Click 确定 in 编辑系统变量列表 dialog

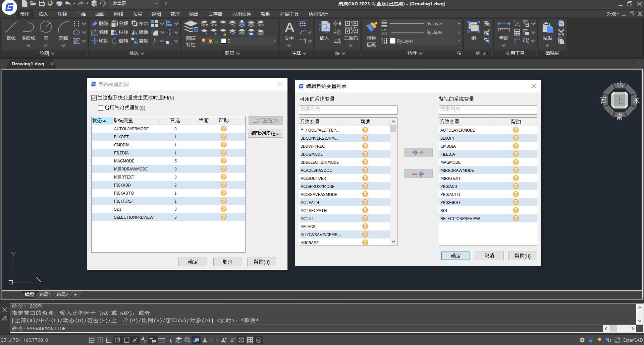pos(455,256)
